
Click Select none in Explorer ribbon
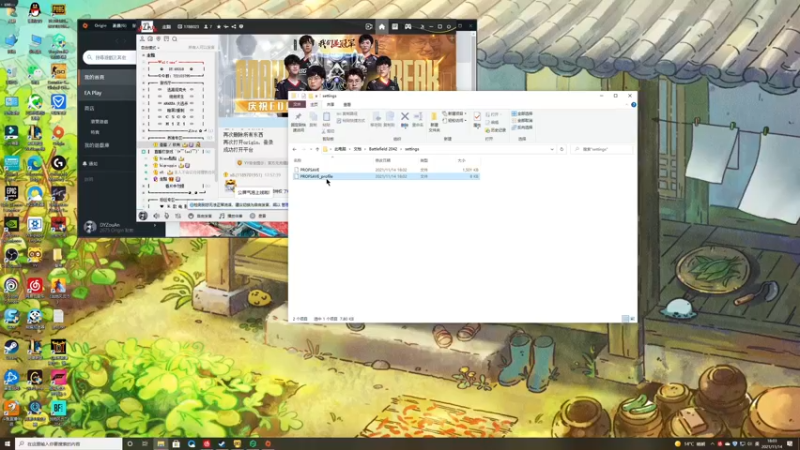click(x=522, y=120)
